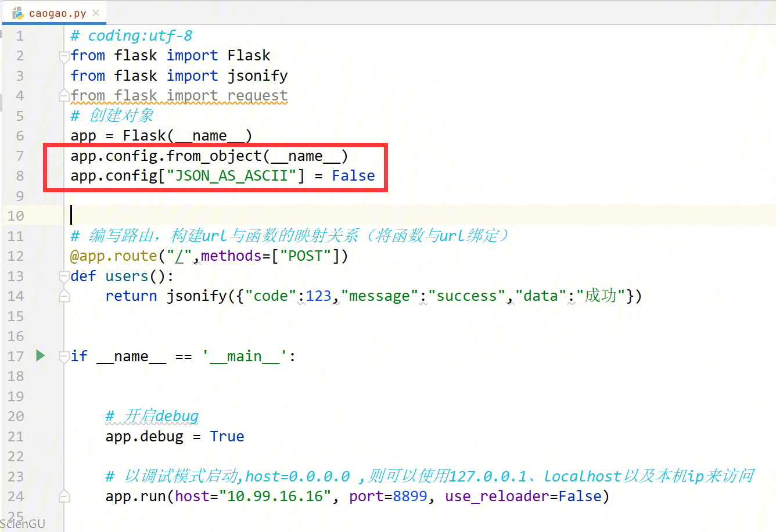Collapse the if __name__ block at line 17
This screenshot has width=776, height=532.
point(64,357)
